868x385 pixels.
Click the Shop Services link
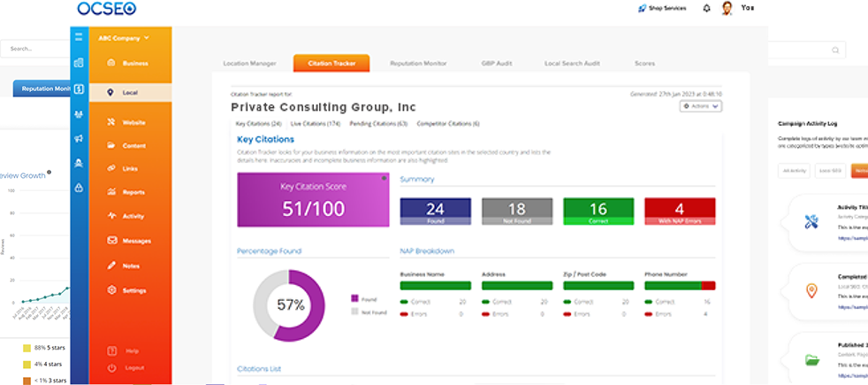662,8
